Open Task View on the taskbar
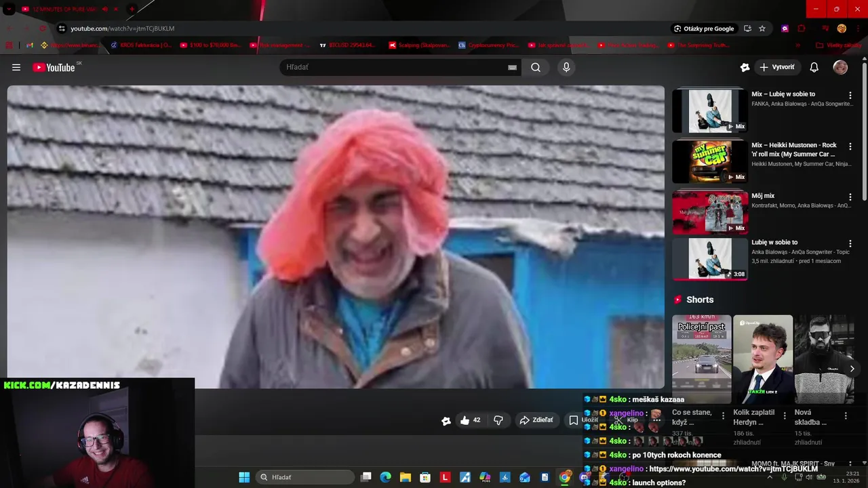 coord(366,477)
